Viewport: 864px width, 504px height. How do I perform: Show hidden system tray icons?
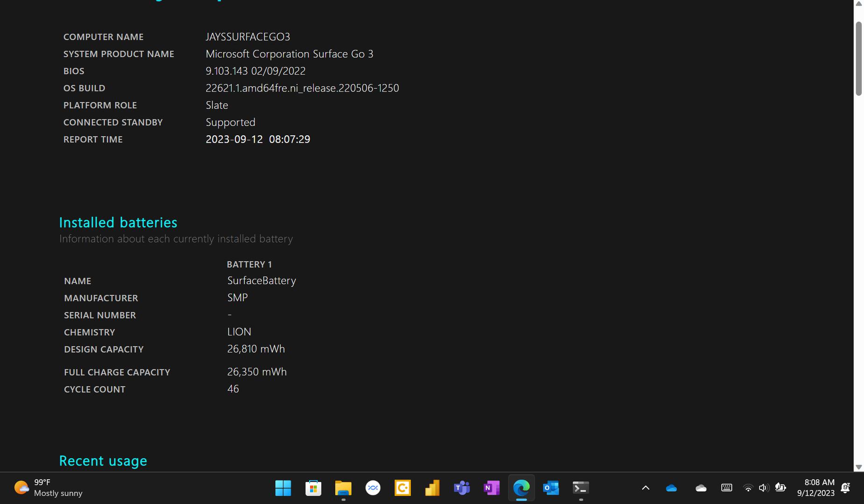(645, 488)
